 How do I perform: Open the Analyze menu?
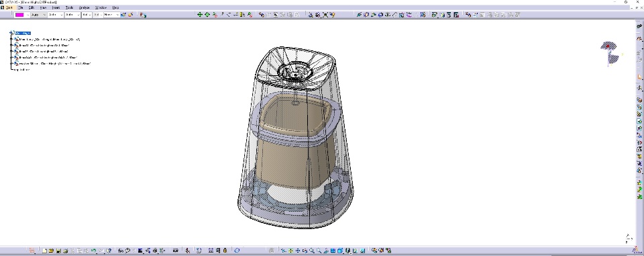(85, 7)
